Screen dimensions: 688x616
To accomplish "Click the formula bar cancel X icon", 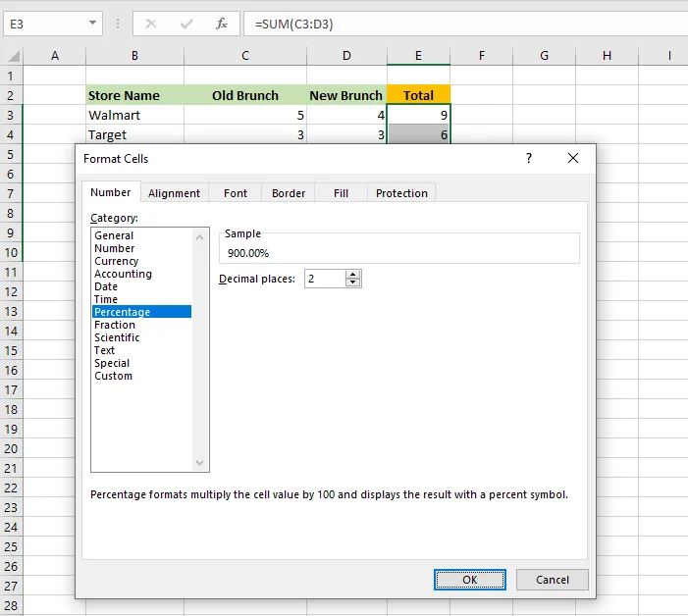I will click(x=150, y=24).
